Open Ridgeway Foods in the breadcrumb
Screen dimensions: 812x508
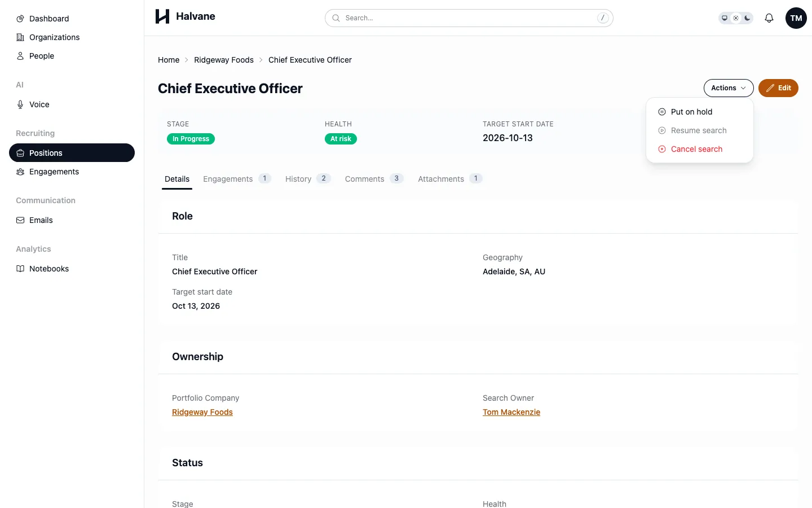(x=224, y=60)
